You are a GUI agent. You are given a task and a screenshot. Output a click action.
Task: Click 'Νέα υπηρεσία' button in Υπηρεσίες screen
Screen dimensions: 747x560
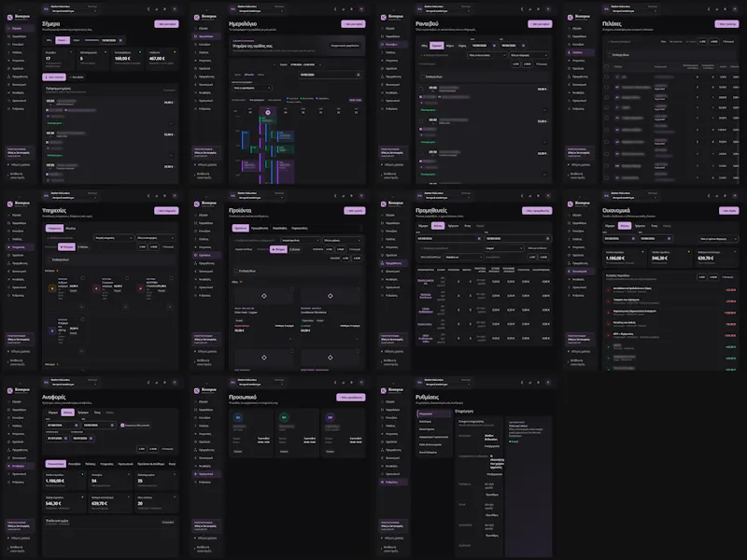tap(166, 211)
